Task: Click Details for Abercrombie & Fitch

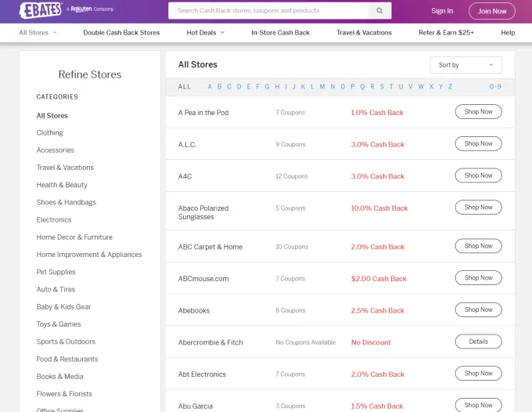Action: 478,342
